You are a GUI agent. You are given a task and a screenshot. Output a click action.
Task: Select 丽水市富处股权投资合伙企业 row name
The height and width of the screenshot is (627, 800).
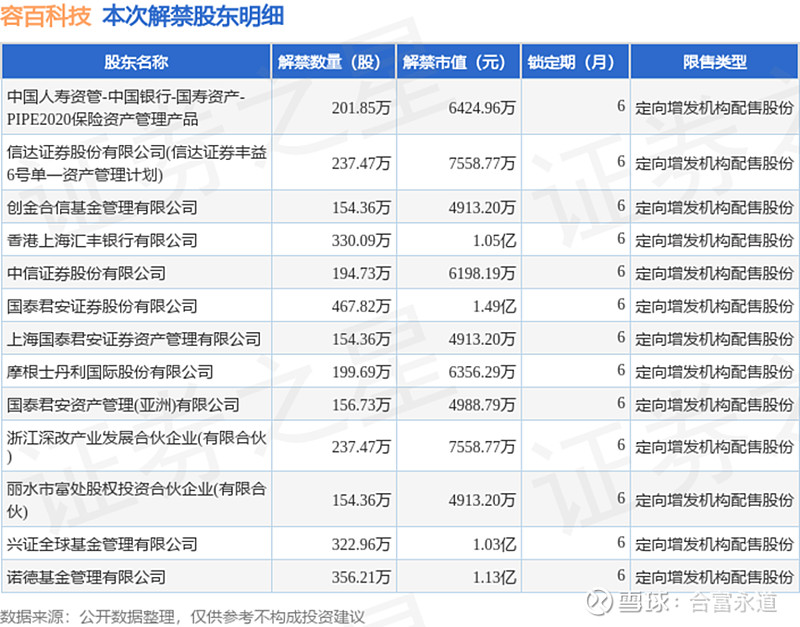(x=137, y=500)
